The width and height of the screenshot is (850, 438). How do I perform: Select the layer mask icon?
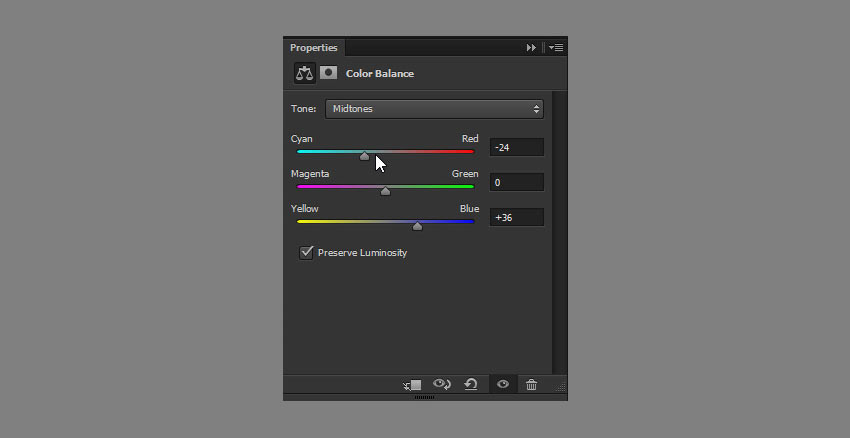[329, 73]
